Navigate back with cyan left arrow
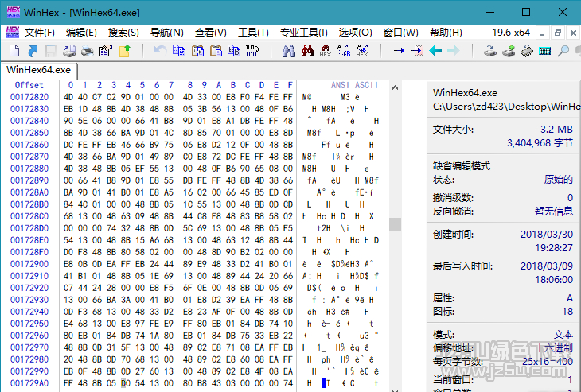Viewport: 581px width, 392px height. pyautogui.click(x=435, y=50)
